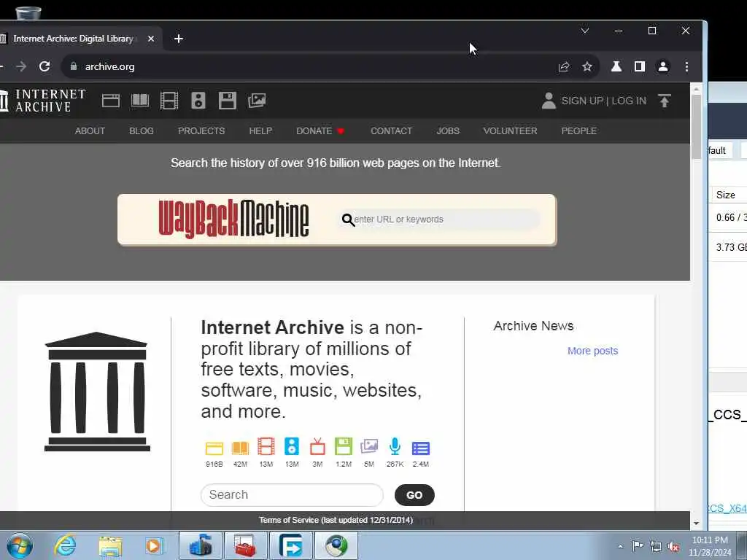747x560 pixels.
Task: Open the ABOUT menu item
Action: 90,131
